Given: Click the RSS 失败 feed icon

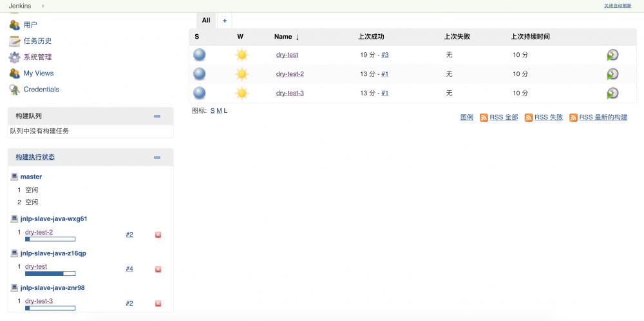Looking at the screenshot, I should [529, 117].
